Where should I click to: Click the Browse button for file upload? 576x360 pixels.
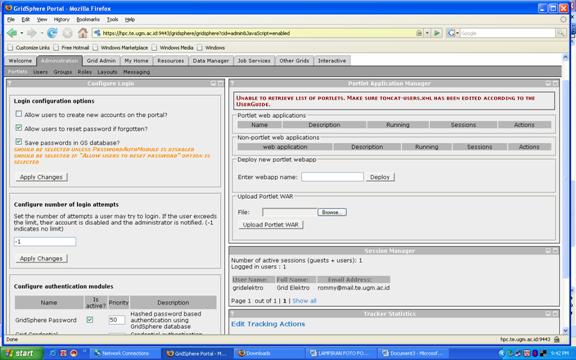point(332,212)
